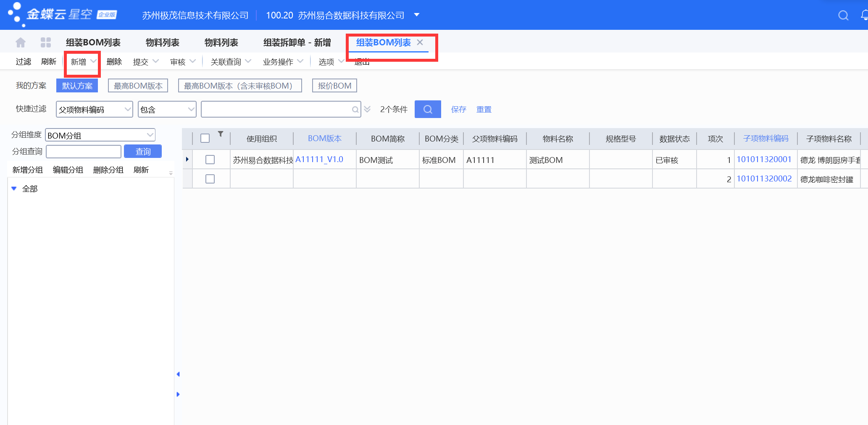
Task: Click the 2个条件 text
Action: [394, 109]
